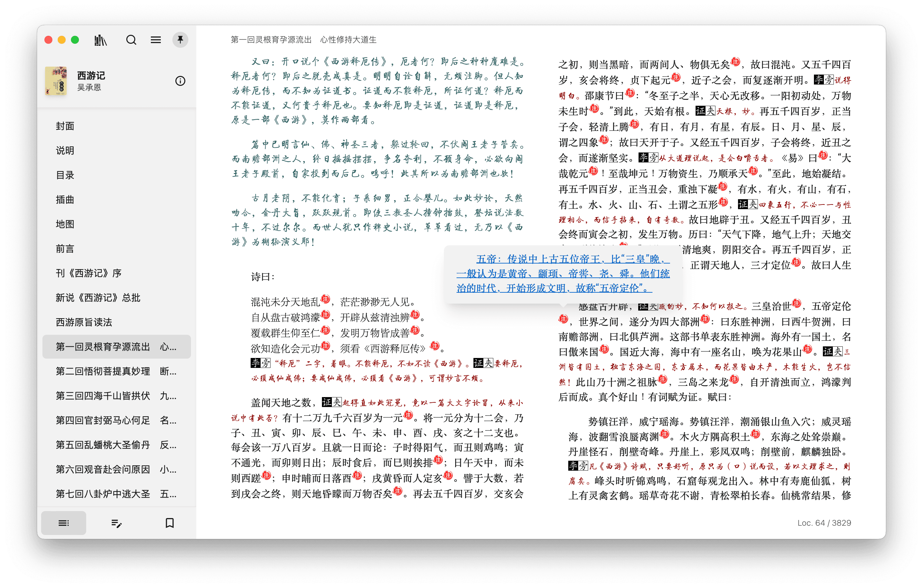Screen dimensions: 923x588
Task: Pin the reading position with the pin icon
Action: point(180,39)
